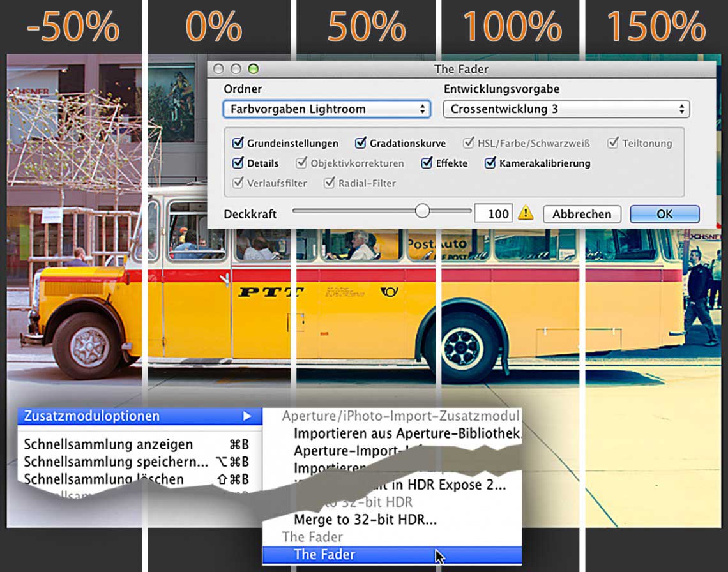
Task: Click the Ordner label
Action: [243, 89]
